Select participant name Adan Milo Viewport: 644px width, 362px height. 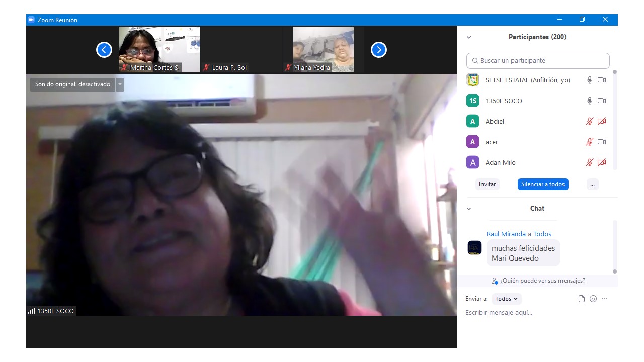tap(501, 162)
